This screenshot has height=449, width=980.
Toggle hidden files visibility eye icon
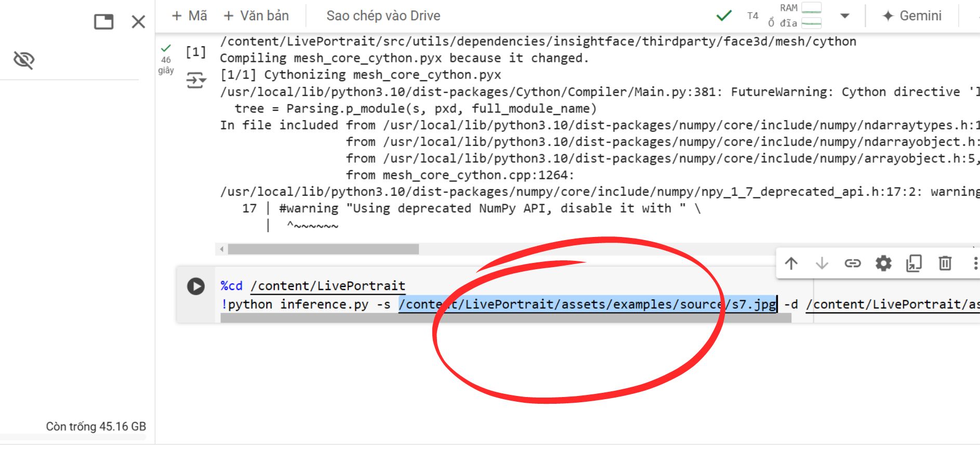point(24,60)
